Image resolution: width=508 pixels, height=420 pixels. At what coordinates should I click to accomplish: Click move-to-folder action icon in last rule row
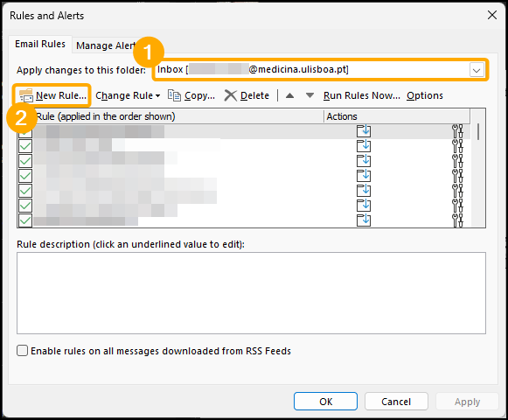(364, 220)
